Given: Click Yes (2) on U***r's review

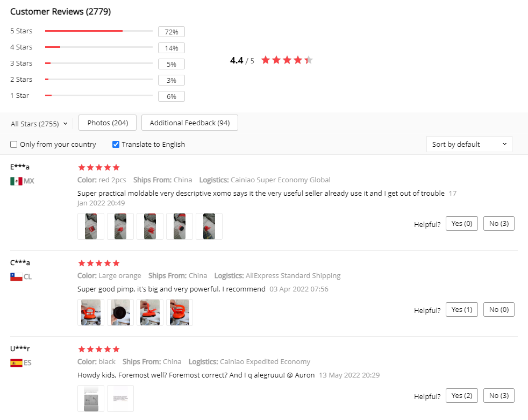Looking at the screenshot, I should coord(461,396).
